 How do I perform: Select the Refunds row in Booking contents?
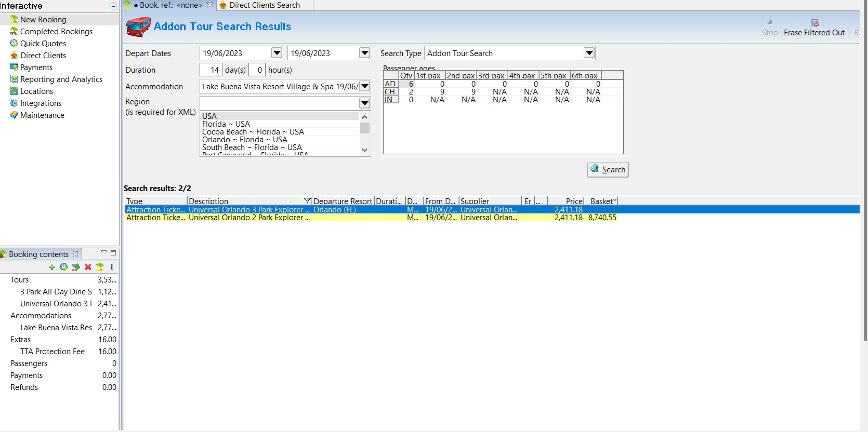pyautogui.click(x=63, y=387)
